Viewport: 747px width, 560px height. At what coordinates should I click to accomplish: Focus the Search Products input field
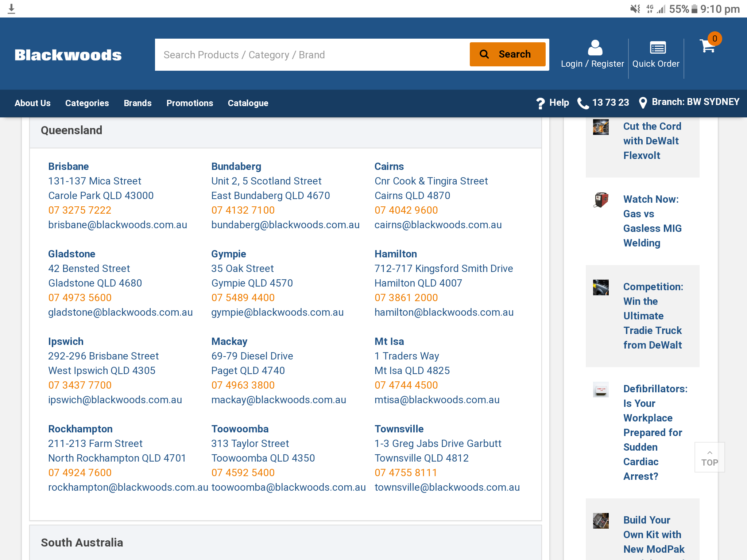(x=312, y=55)
